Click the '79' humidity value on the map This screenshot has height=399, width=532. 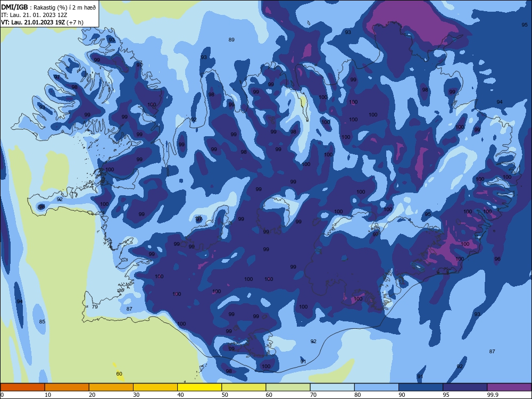coord(95,307)
